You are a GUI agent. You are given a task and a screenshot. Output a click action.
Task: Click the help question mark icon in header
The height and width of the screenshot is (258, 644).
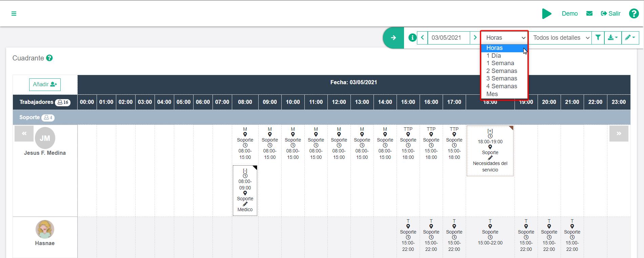click(633, 14)
